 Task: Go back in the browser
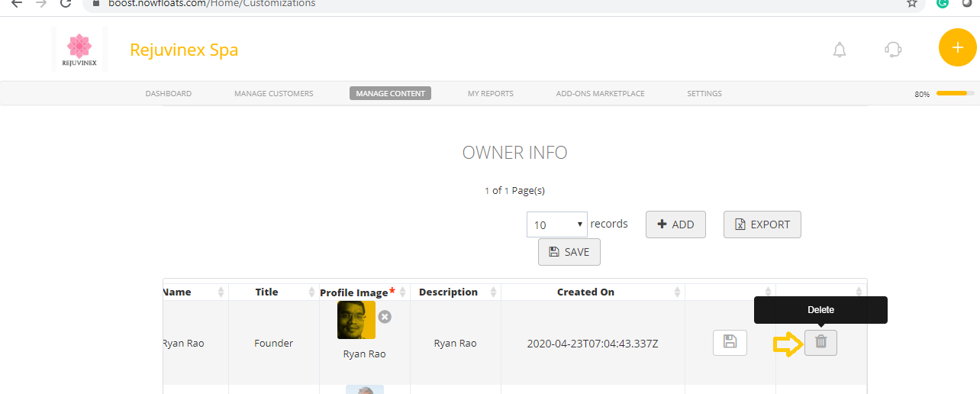tap(17, 3)
